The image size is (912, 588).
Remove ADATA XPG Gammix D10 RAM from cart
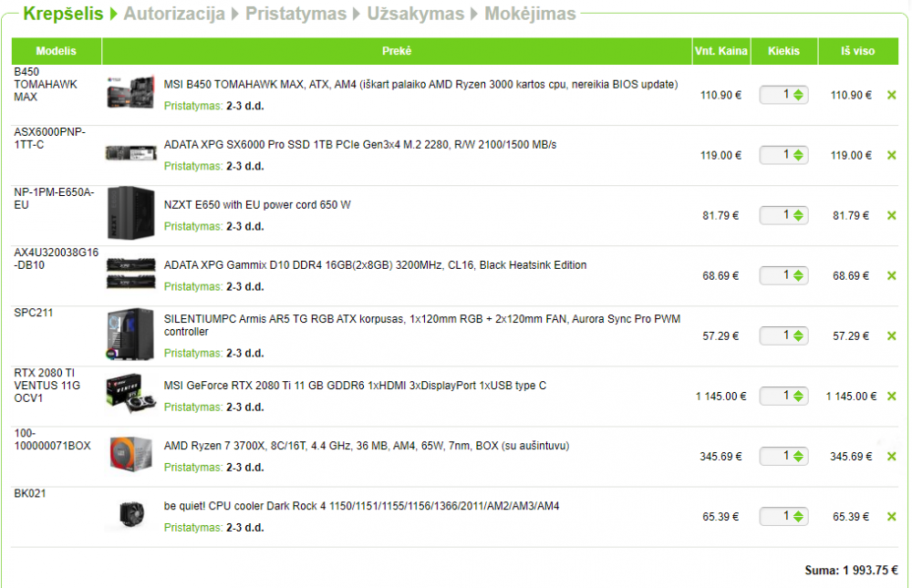(891, 275)
